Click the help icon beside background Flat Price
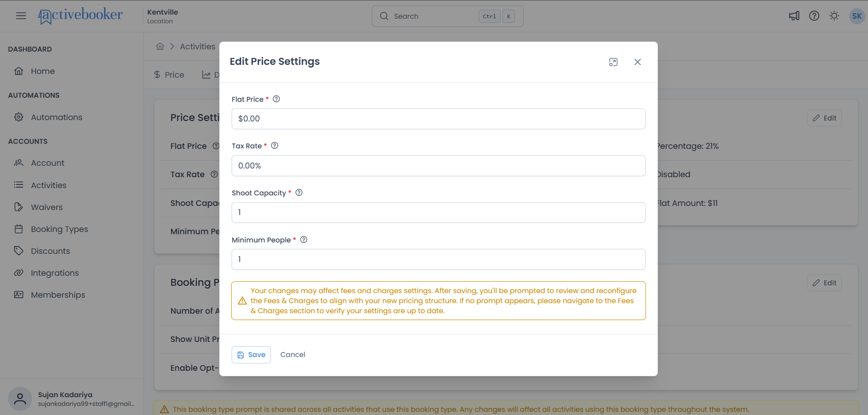The image size is (868, 415). tap(216, 146)
